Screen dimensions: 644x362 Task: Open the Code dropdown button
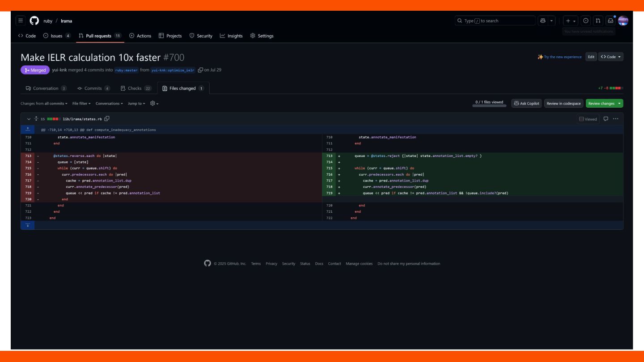[x=611, y=57]
